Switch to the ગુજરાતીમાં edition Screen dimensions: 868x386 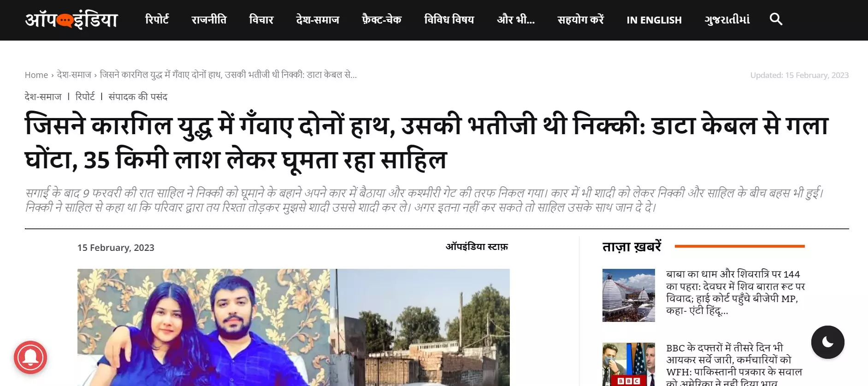(727, 20)
